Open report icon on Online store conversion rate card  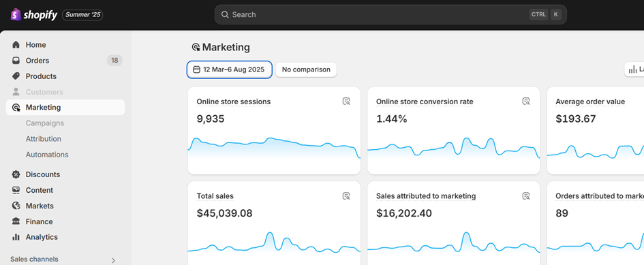[x=525, y=102]
